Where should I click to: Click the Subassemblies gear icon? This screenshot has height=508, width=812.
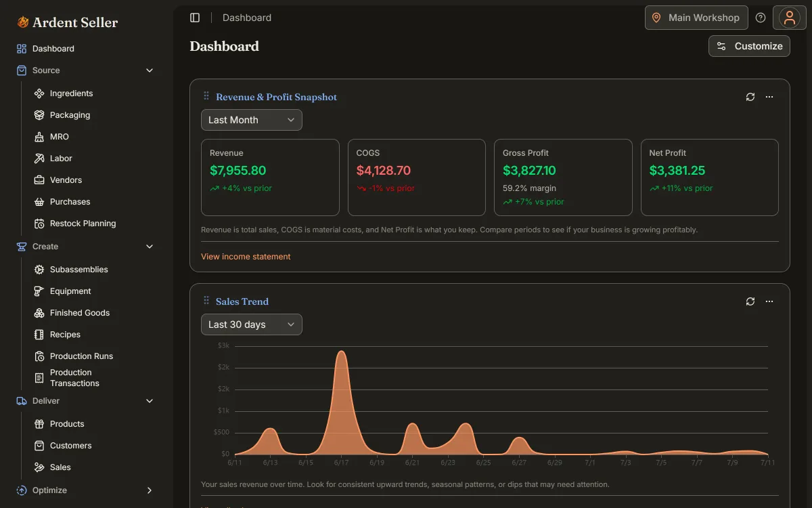tap(39, 270)
